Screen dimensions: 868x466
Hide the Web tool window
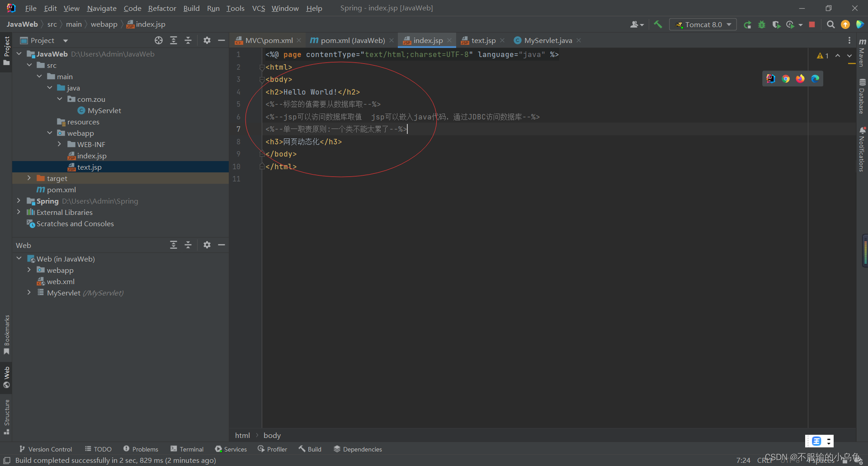(222, 245)
